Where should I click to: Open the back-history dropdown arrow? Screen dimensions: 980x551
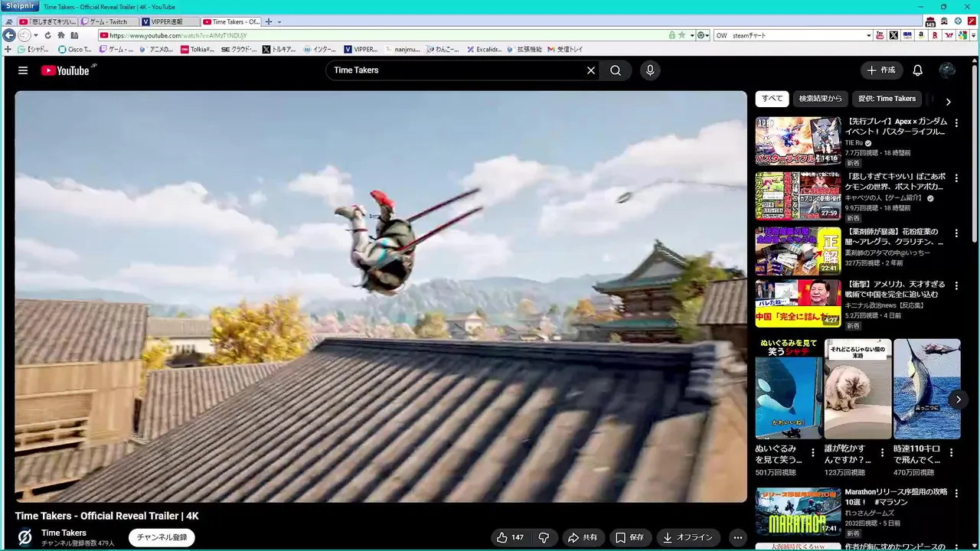coord(35,35)
